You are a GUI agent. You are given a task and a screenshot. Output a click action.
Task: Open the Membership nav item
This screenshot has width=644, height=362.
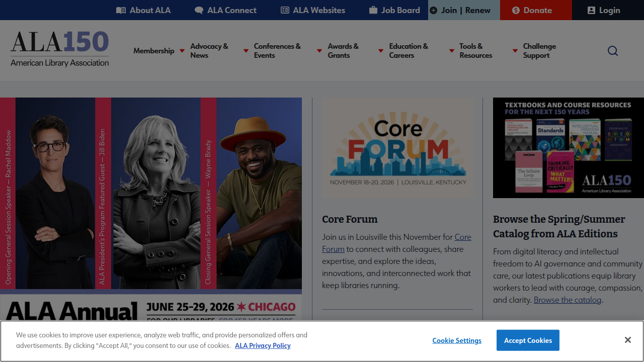[x=153, y=51]
